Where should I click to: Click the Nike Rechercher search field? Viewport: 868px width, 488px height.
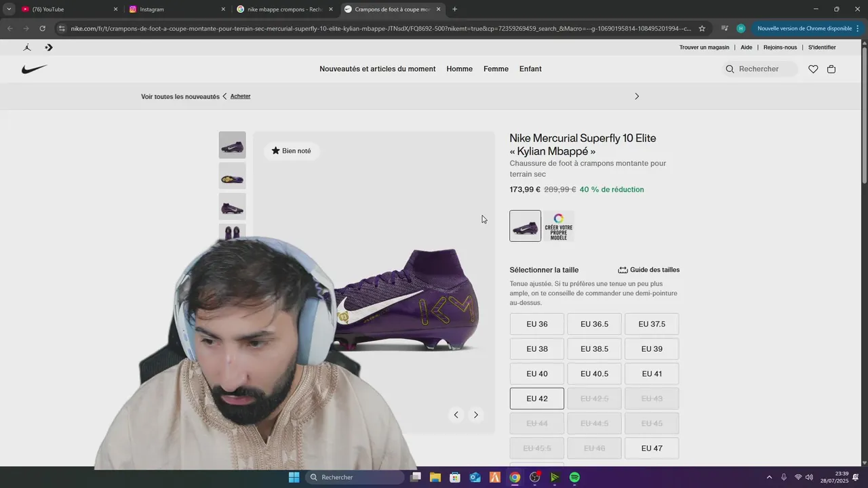point(760,69)
